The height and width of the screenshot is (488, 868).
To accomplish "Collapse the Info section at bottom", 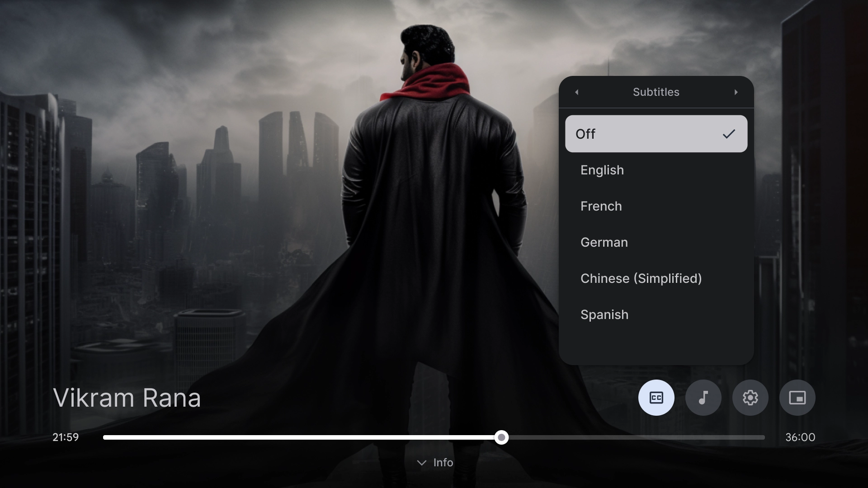I will click(434, 463).
